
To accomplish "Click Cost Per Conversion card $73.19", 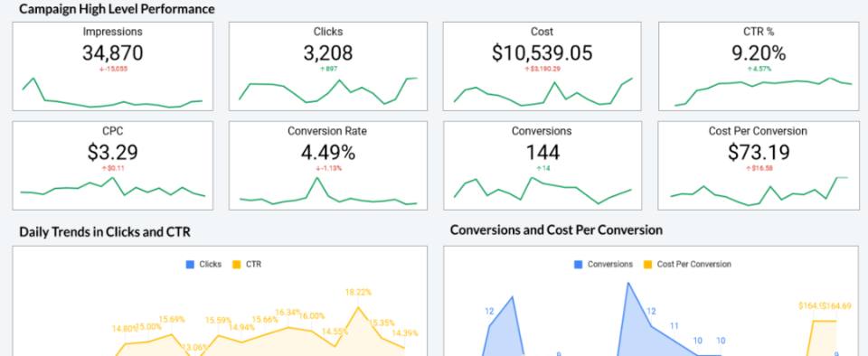I will pyautogui.click(x=759, y=166).
